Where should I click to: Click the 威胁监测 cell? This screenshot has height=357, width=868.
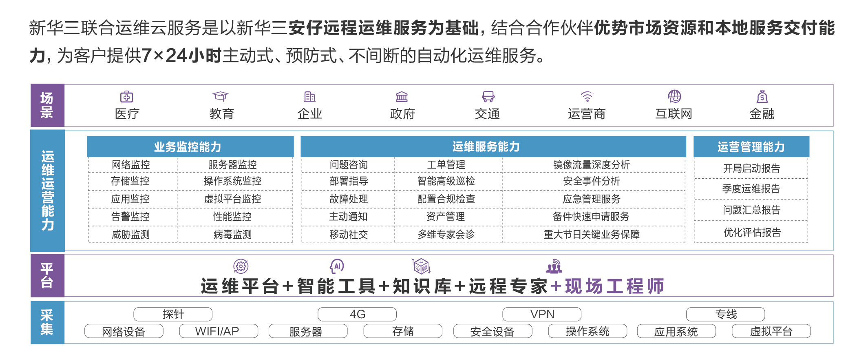click(x=133, y=235)
